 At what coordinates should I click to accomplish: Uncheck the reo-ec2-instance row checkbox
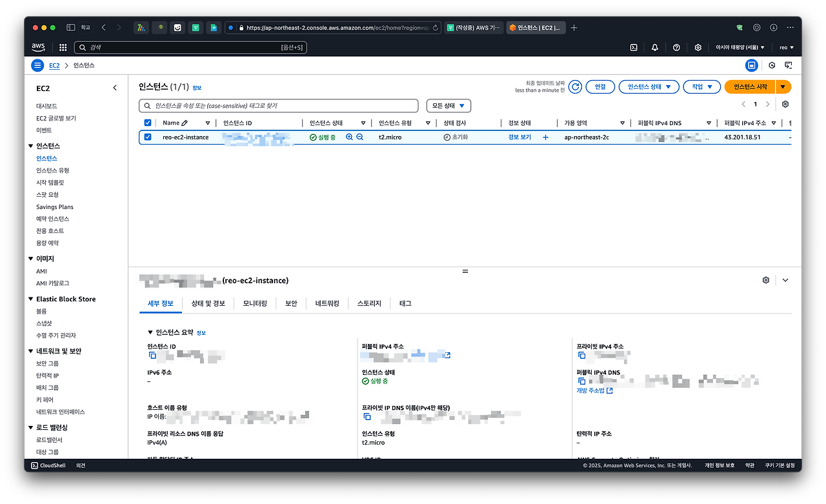pyautogui.click(x=148, y=137)
